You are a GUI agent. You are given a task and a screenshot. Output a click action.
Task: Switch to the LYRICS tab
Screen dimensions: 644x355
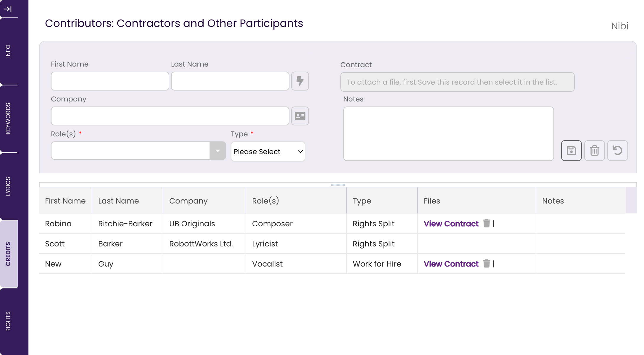click(9, 186)
